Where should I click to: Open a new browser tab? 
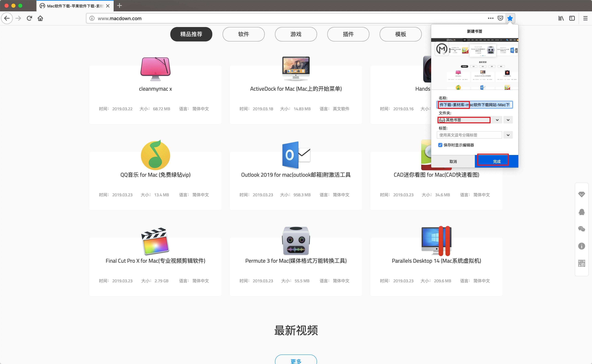pyautogui.click(x=119, y=6)
